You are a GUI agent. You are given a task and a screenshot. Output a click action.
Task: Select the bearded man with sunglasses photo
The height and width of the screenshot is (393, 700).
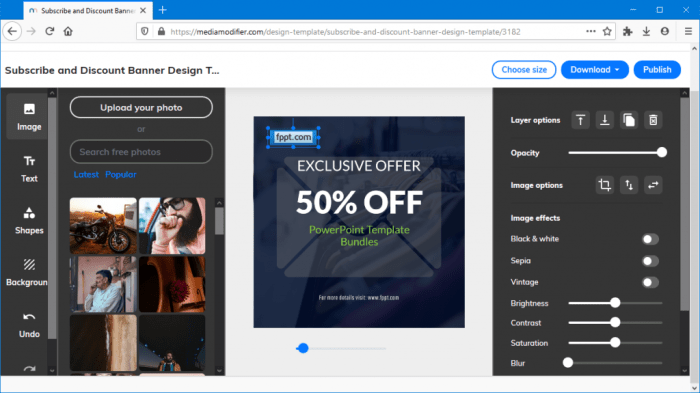172,226
